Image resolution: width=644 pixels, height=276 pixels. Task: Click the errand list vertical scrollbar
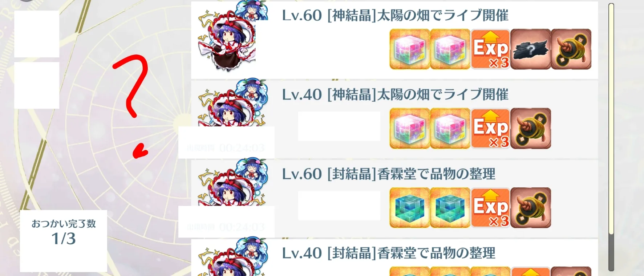[611, 137]
